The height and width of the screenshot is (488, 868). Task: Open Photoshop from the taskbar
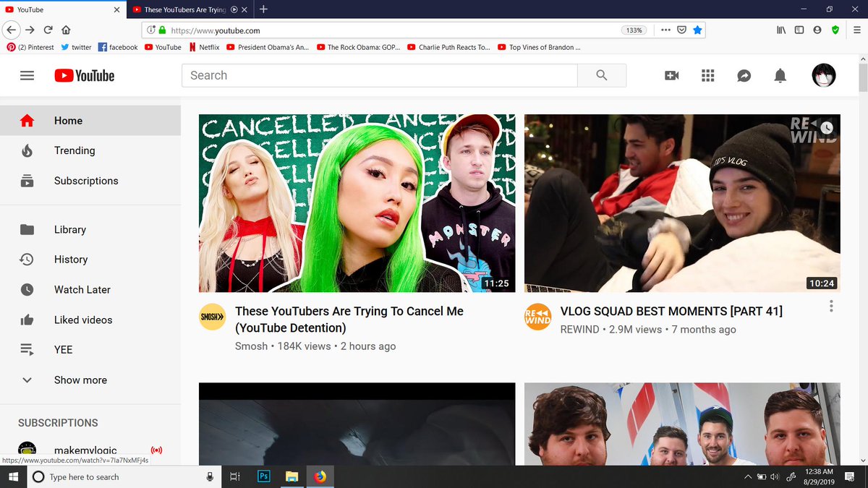click(263, 476)
